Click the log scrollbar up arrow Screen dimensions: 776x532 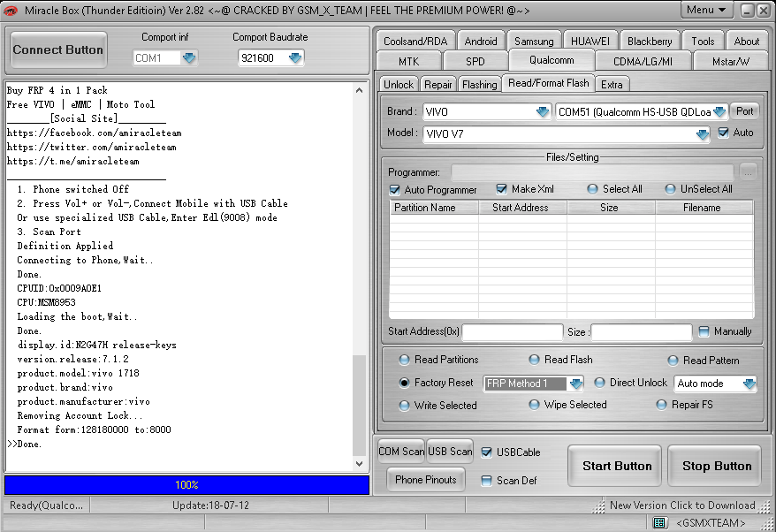[x=360, y=90]
